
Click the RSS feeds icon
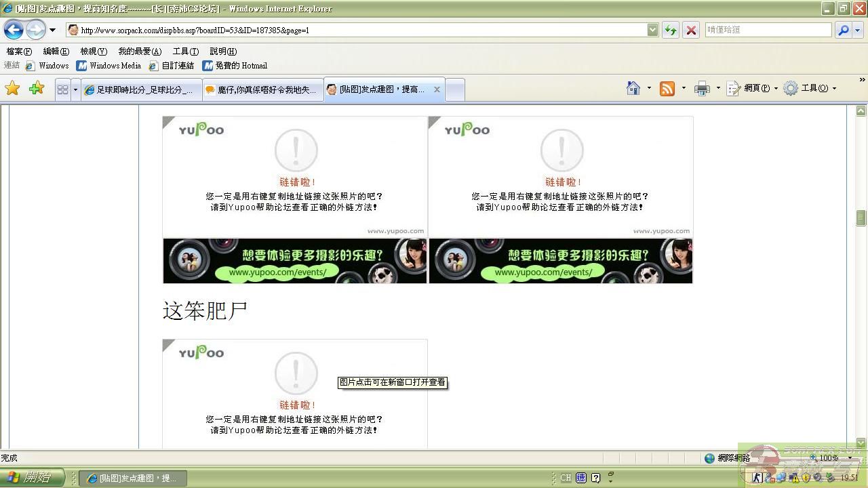tap(667, 89)
